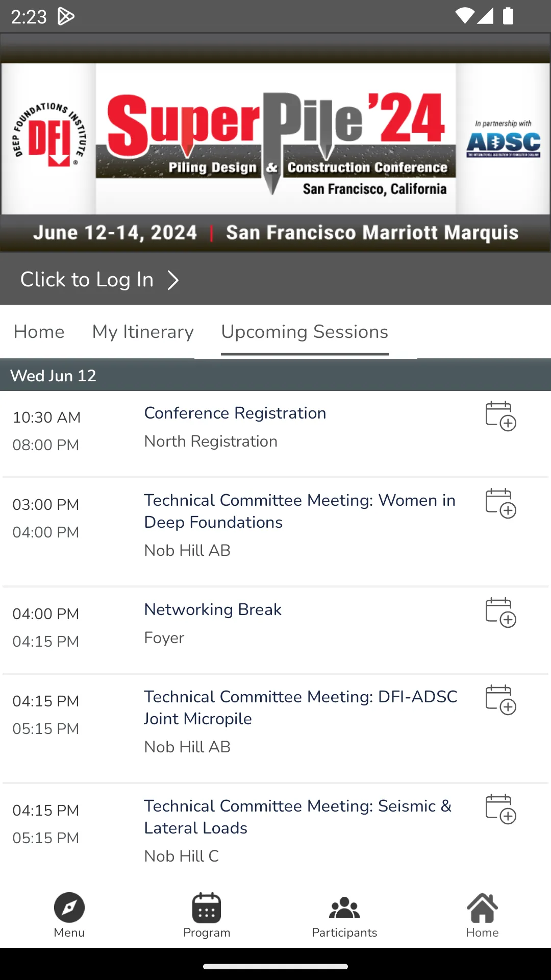Add Networking Break to itinerary
The width and height of the screenshot is (551, 980).
click(500, 612)
